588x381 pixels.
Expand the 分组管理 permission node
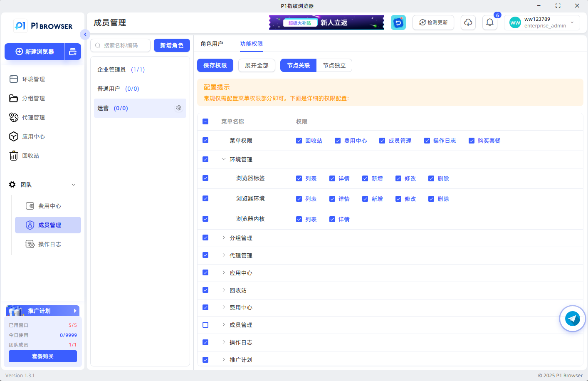click(223, 238)
